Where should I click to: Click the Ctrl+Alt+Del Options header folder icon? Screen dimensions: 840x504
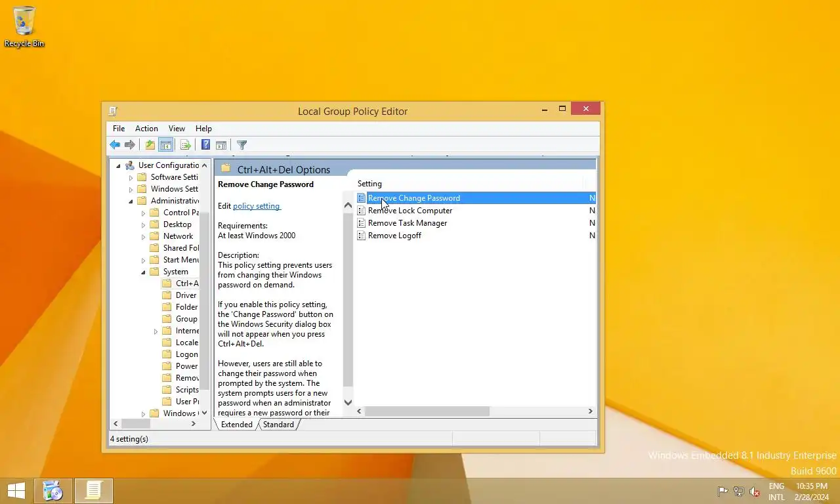(x=226, y=169)
